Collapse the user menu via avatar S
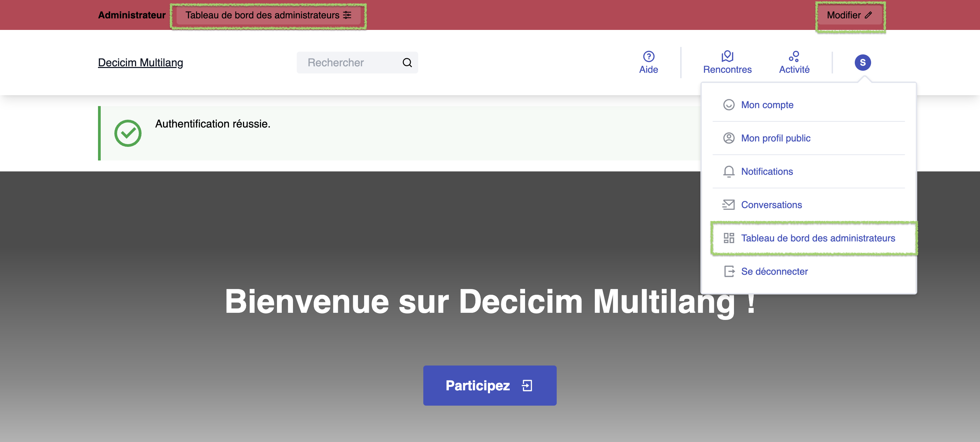Screen dimensions: 980x442 pyautogui.click(x=863, y=62)
